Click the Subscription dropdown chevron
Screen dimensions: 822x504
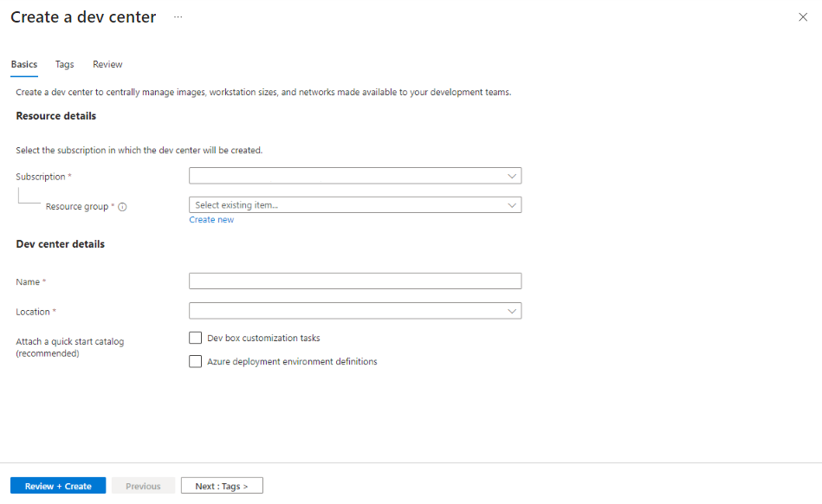tap(512, 176)
